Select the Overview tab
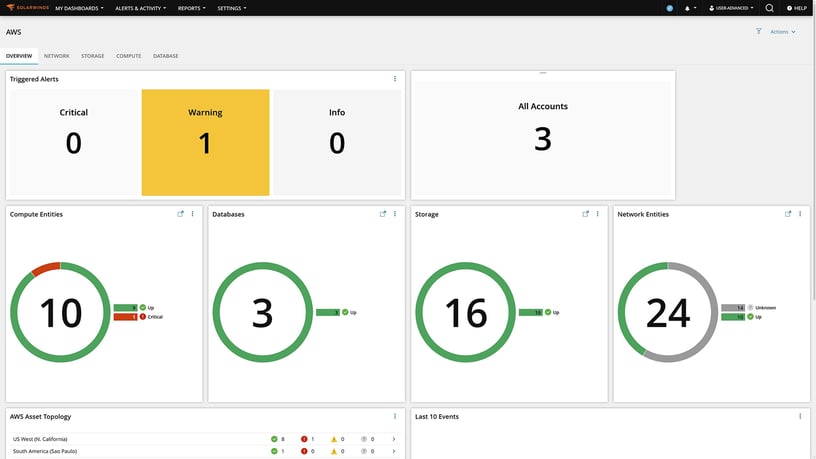816x459 pixels. coord(19,56)
